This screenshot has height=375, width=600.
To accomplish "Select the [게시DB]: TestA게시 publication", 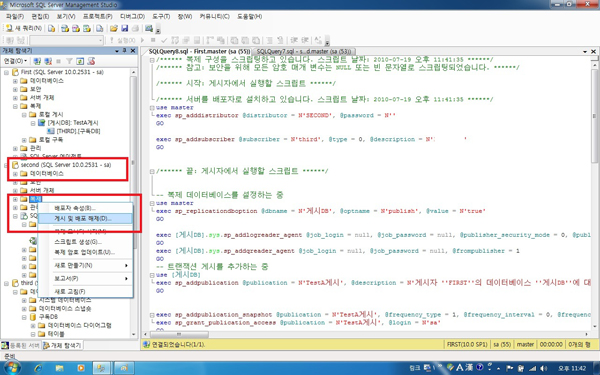I will pyautogui.click(x=73, y=123).
